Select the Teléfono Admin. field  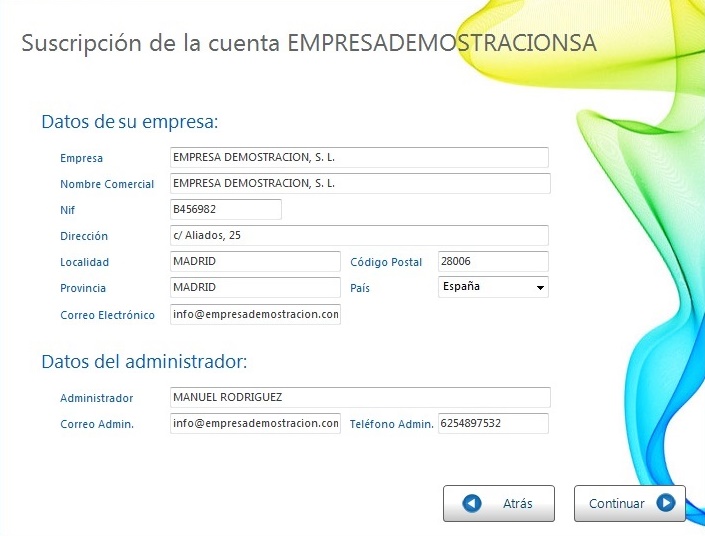tap(493, 424)
